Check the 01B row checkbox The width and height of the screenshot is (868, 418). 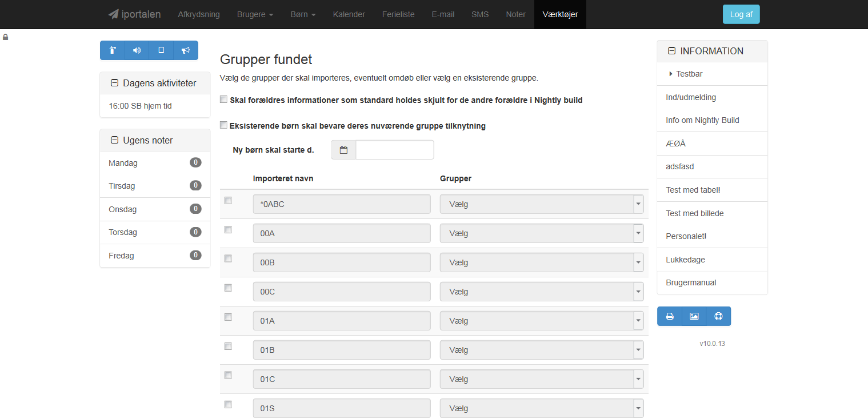click(x=228, y=346)
